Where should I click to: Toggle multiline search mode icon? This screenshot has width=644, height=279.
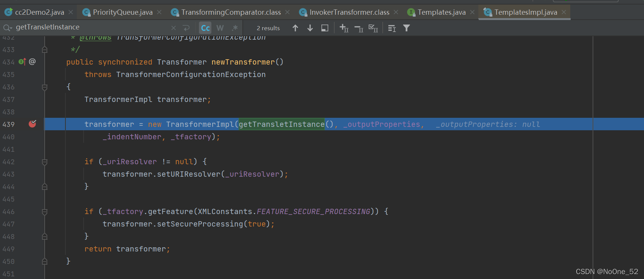tap(392, 28)
